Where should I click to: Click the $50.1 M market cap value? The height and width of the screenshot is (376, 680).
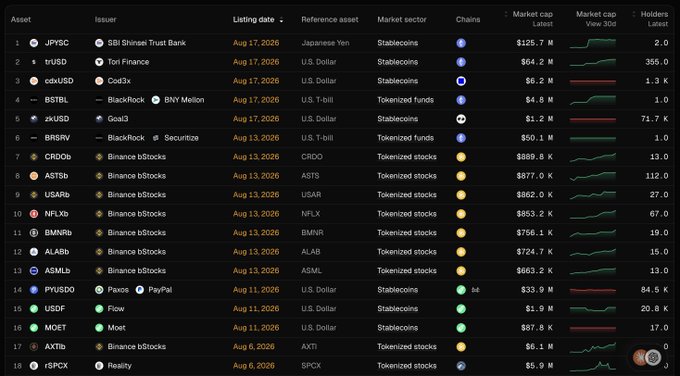click(x=537, y=138)
